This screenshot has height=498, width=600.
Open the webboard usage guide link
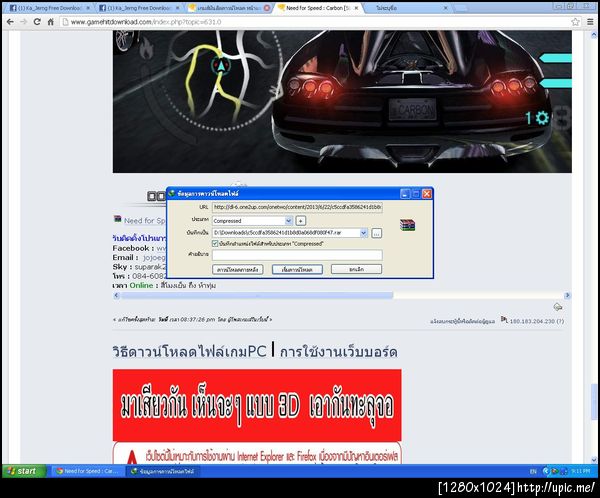click(339, 351)
